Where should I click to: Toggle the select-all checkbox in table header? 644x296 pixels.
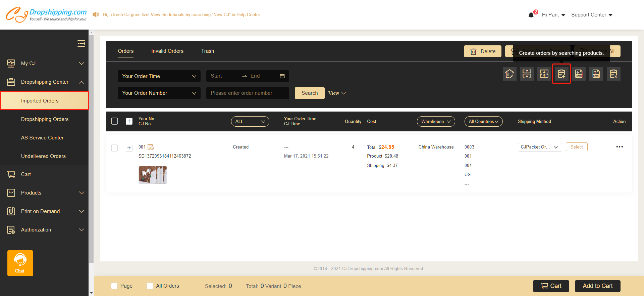point(114,121)
